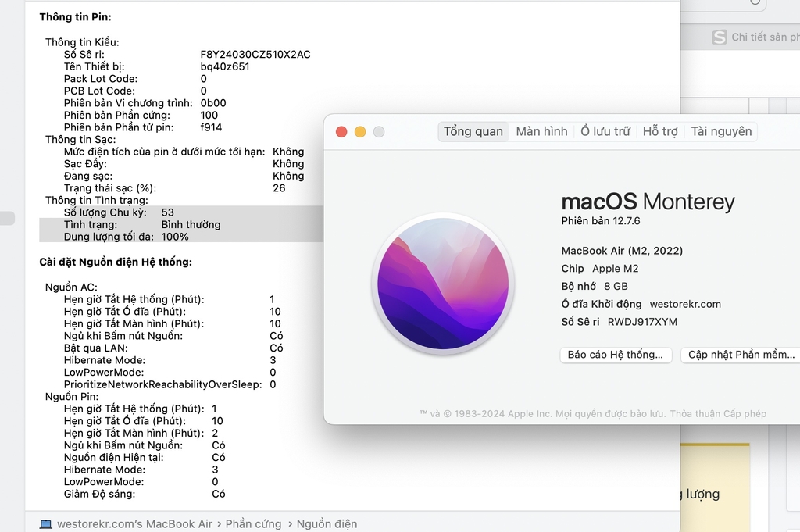This screenshot has width=800, height=532.
Task: Click Phiên bản Phần cứng value 100
Action: coord(209,116)
